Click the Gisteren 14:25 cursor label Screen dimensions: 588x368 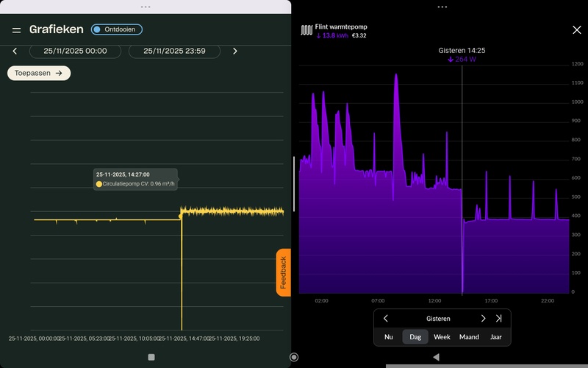pyautogui.click(x=462, y=50)
